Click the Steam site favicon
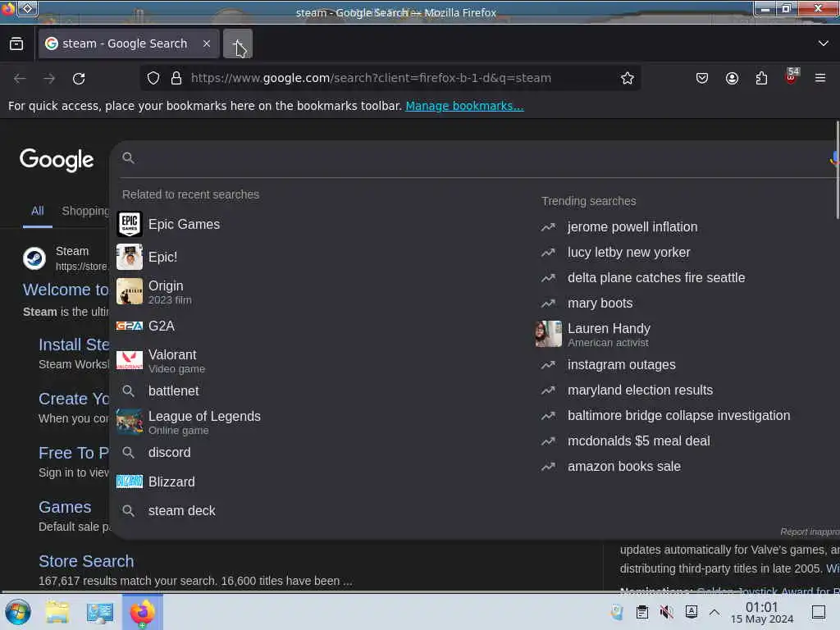The height and width of the screenshot is (630, 840). [x=34, y=258]
